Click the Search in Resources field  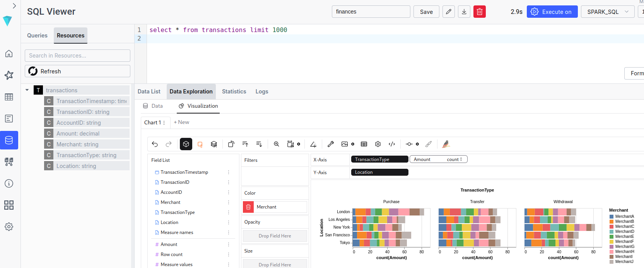(77, 56)
